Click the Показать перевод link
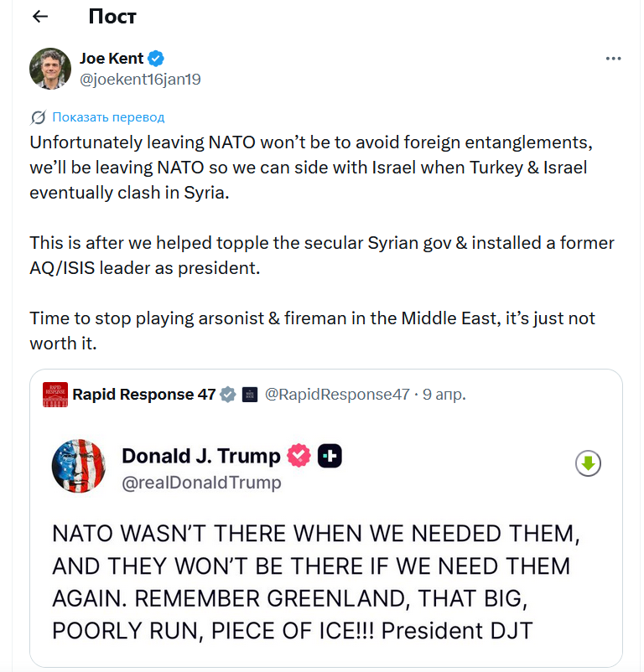 pyautogui.click(x=108, y=117)
